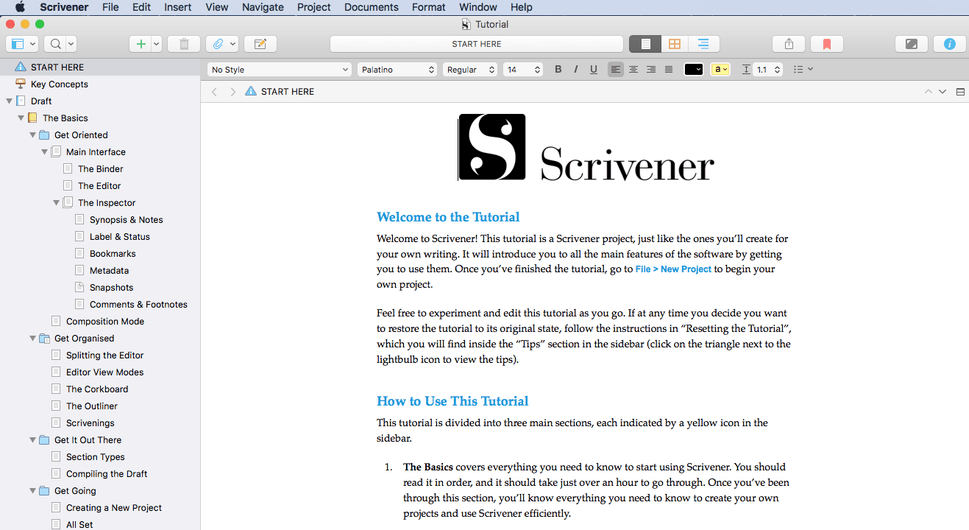Open the Help menu
This screenshot has width=969, height=530.
(x=521, y=7)
